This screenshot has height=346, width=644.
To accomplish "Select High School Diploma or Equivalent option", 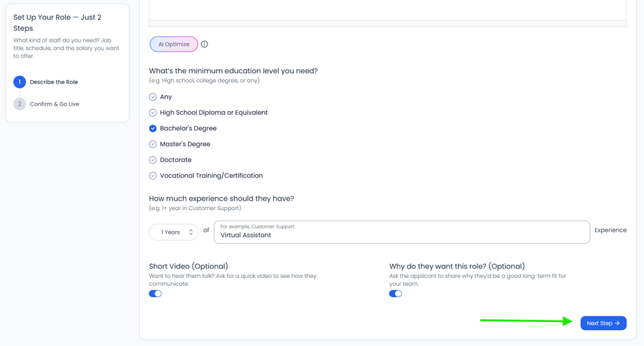I will (208, 112).
